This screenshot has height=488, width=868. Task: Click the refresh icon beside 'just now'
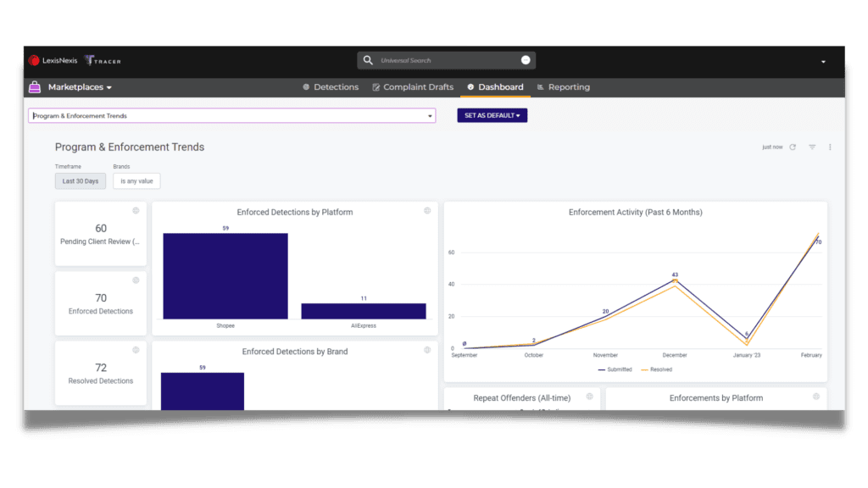pyautogui.click(x=793, y=147)
